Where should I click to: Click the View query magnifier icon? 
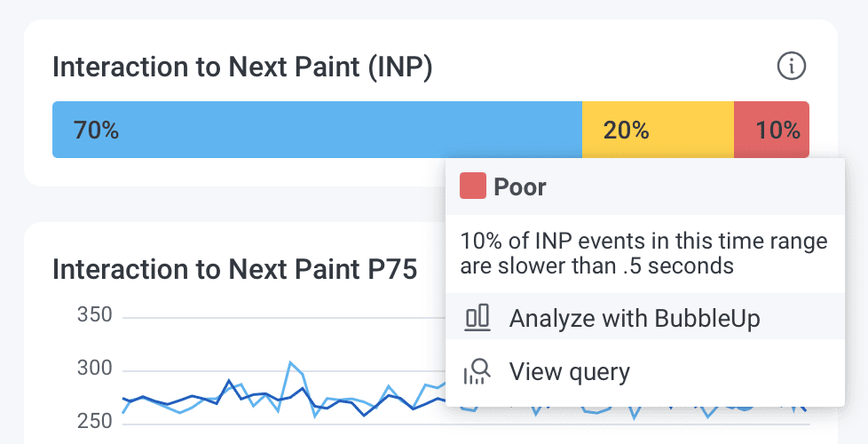(477, 371)
